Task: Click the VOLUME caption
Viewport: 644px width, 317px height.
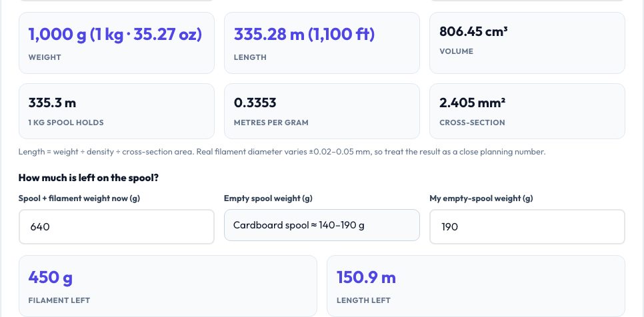Action: 456,51
